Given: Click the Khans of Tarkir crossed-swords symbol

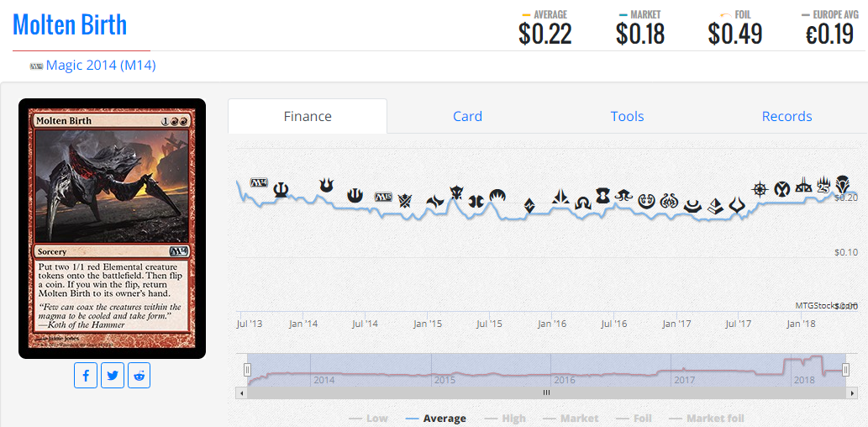Looking at the screenshot, I should [x=405, y=201].
